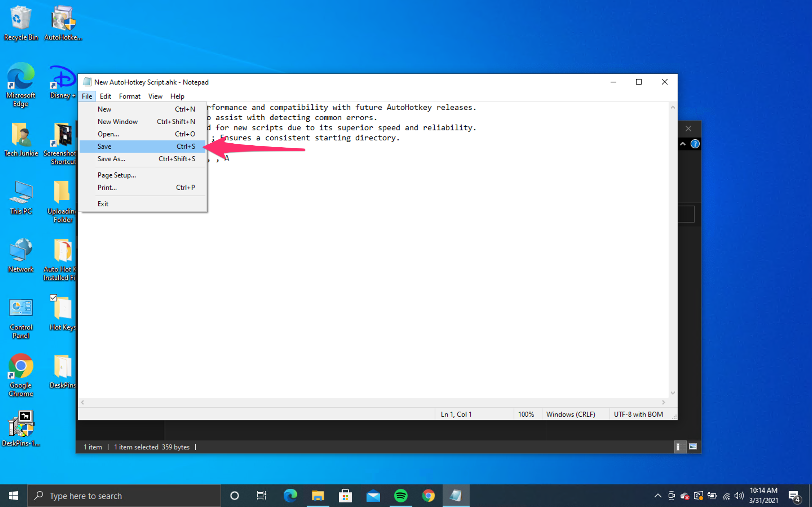This screenshot has height=507, width=812.
Task: Launch Spotify from taskbar
Action: click(x=401, y=495)
